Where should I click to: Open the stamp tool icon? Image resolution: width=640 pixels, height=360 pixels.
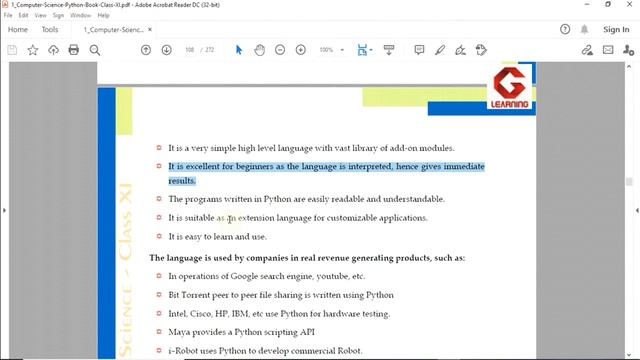481,50
